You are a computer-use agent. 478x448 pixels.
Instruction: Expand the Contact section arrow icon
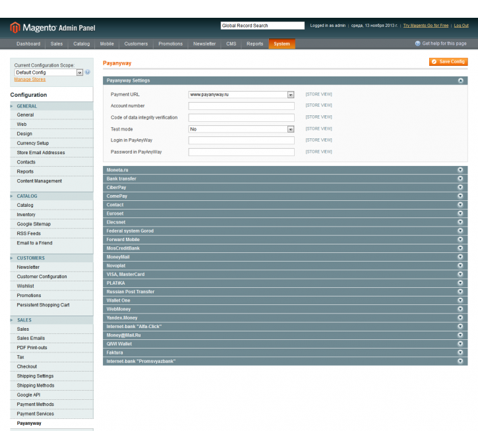[x=460, y=205]
